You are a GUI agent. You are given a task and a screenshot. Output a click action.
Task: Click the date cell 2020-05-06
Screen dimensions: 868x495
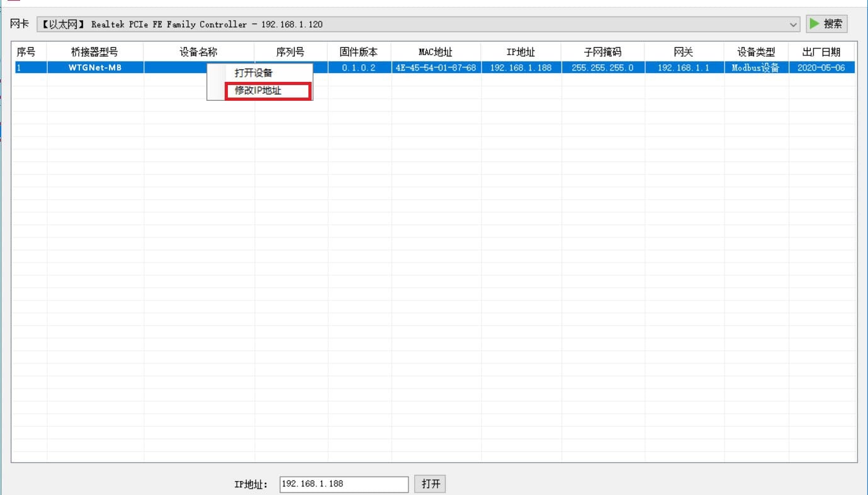coord(821,67)
